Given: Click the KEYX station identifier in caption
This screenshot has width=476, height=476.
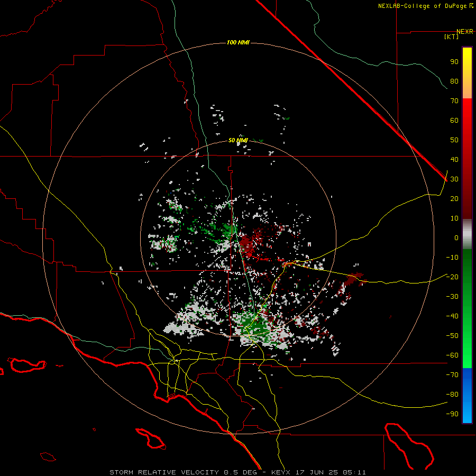Looking at the screenshot, I should (x=281, y=472).
